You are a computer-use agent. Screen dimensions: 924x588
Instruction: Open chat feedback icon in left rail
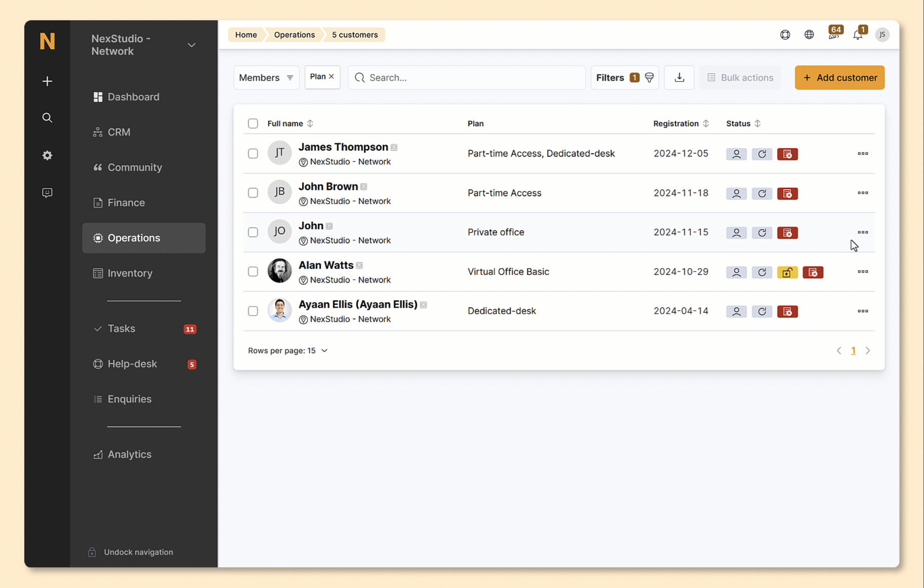(x=47, y=193)
